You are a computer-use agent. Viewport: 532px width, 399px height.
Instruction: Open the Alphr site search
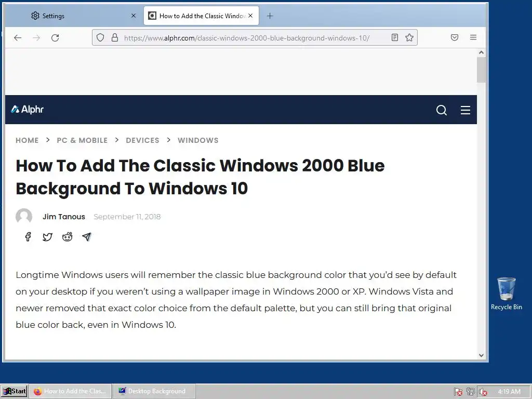point(442,110)
